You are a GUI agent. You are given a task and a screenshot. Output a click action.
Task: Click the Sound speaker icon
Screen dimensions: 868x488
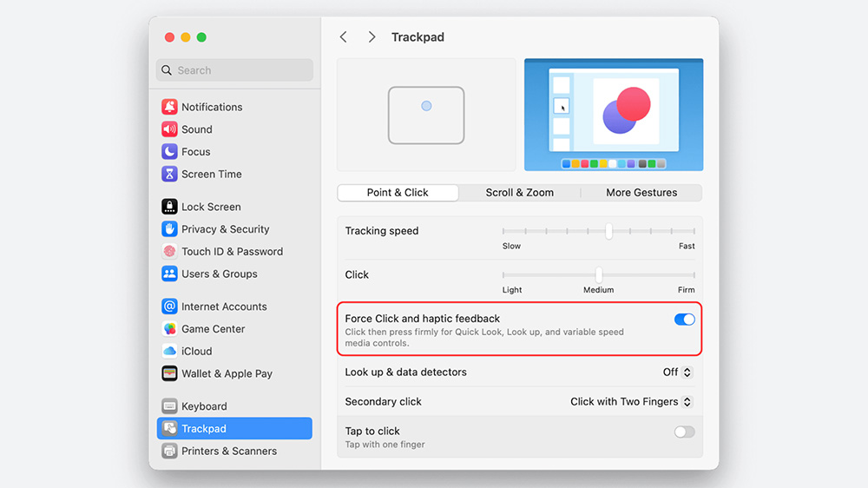point(169,129)
